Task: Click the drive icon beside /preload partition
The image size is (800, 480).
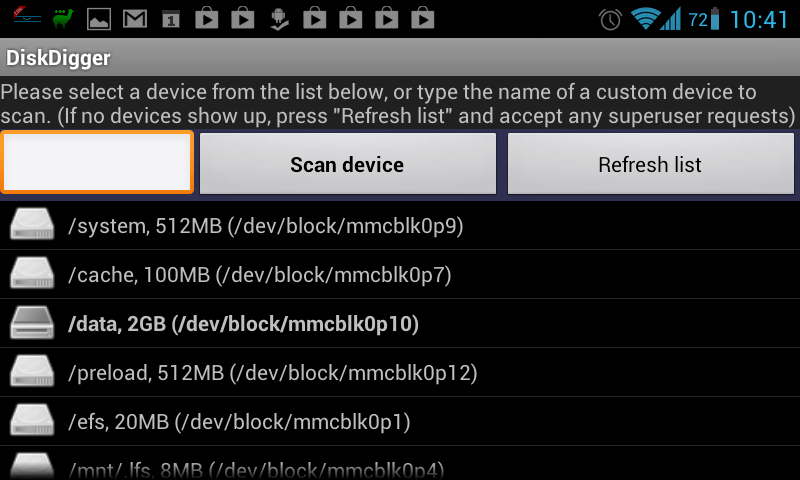Action: point(32,371)
